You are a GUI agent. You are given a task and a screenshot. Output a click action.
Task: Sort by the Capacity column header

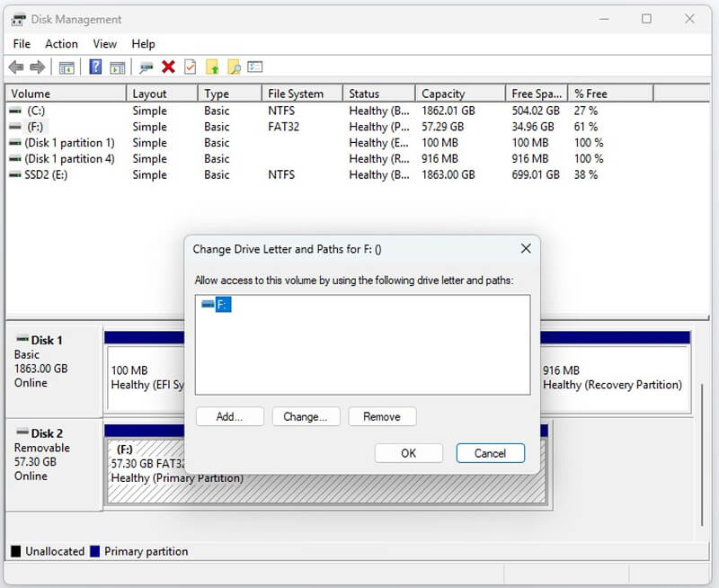tap(460, 94)
